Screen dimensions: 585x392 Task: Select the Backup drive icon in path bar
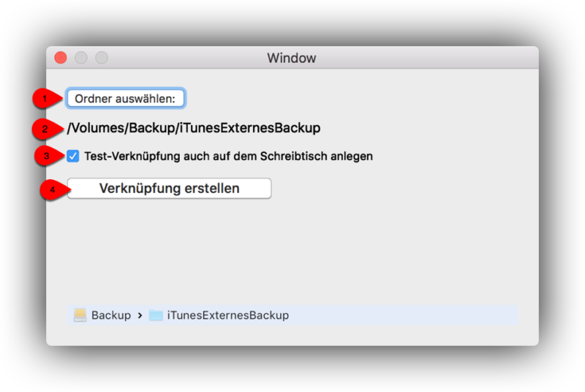(80, 315)
